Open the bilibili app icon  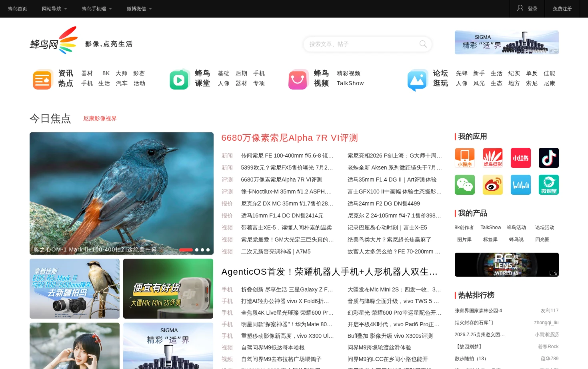(521, 185)
